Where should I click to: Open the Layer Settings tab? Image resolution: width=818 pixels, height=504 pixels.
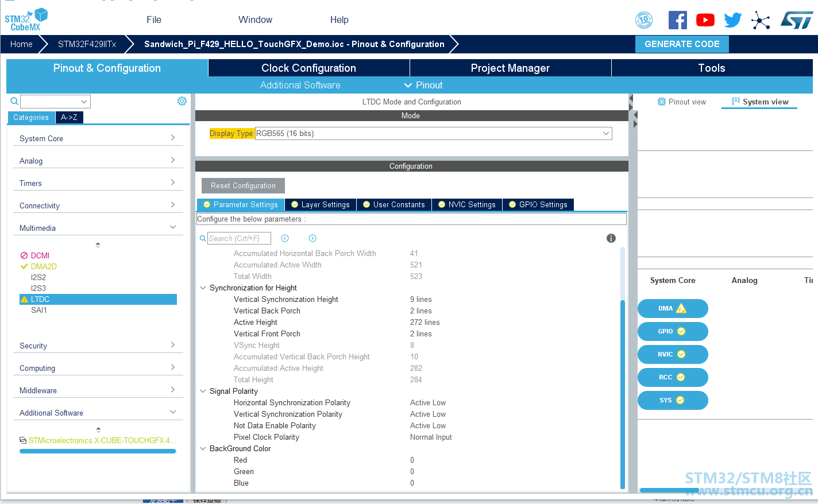[x=321, y=204]
